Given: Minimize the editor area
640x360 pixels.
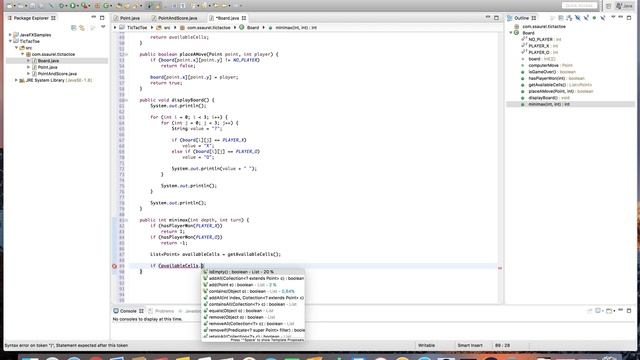Looking at the screenshot, I should click(488, 18).
